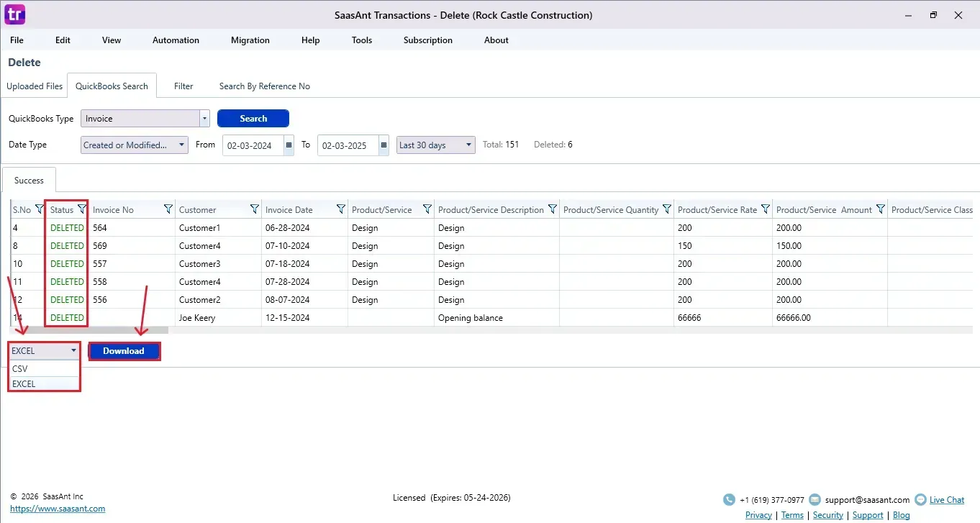The image size is (980, 523).
Task: Click the Invoice No column filter icon
Action: 168,209
